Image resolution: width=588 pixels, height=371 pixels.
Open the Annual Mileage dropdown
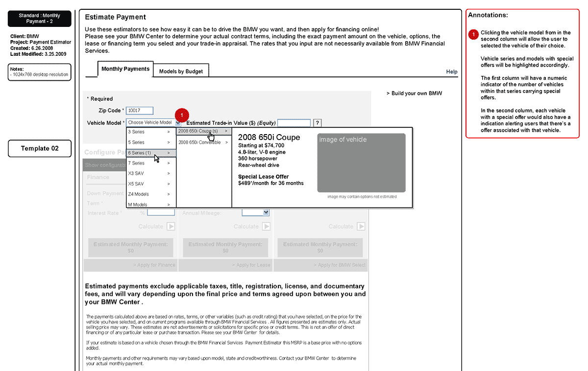pyautogui.click(x=256, y=212)
